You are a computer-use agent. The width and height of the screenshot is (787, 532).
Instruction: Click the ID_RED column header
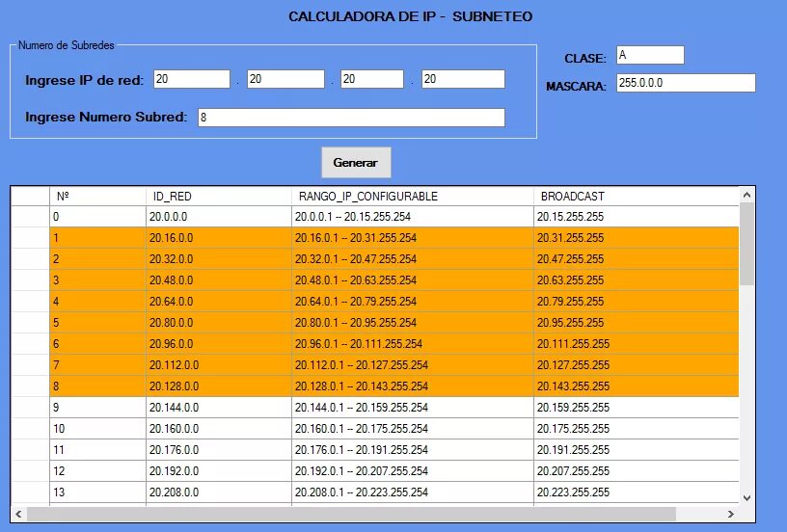219,196
